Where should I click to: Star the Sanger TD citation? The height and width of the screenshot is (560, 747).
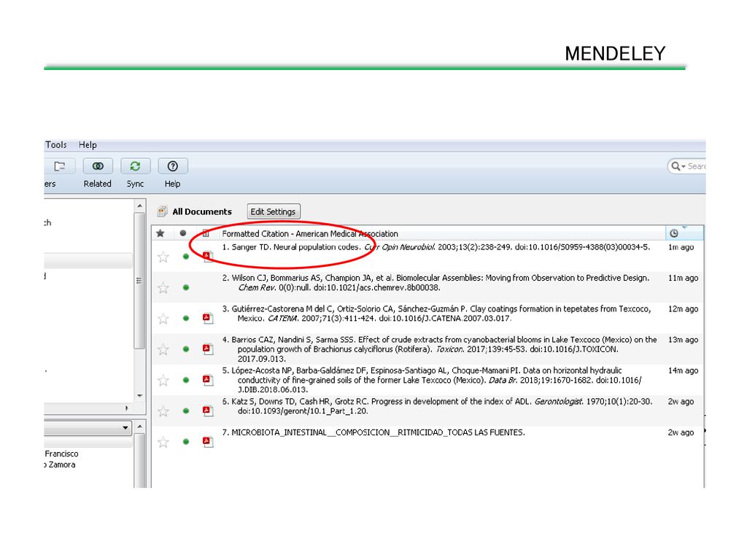(163, 257)
